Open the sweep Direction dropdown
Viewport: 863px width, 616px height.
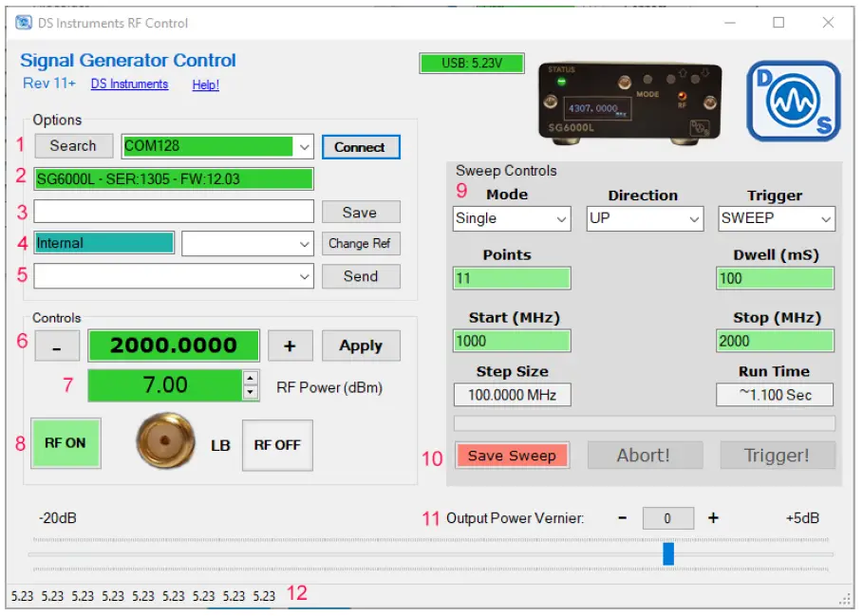point(645,218)
